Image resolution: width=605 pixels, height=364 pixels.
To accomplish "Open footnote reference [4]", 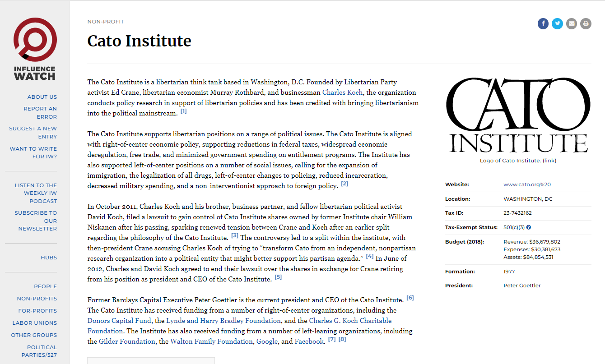I will (x=370, y=257).
